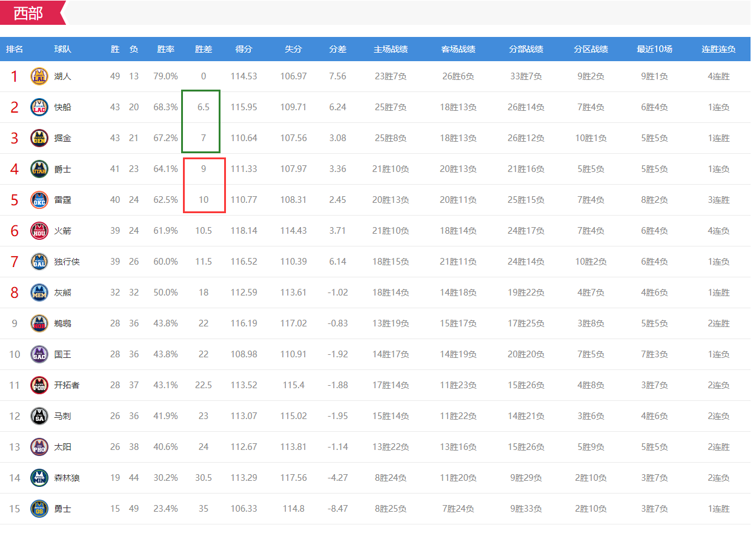Click the 得分 column header

[x=244, y=49]
